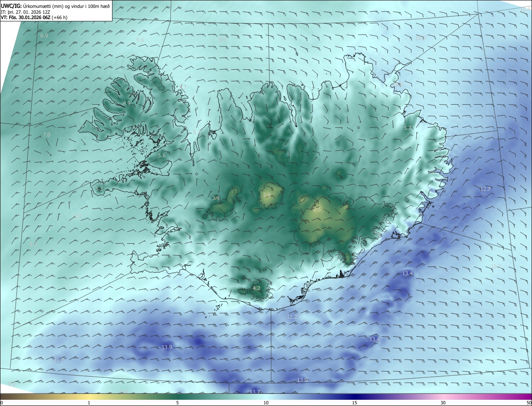Click the 4.2 value near the south coast
This screenshot has height=406, width=532.
tap(256, 288)
